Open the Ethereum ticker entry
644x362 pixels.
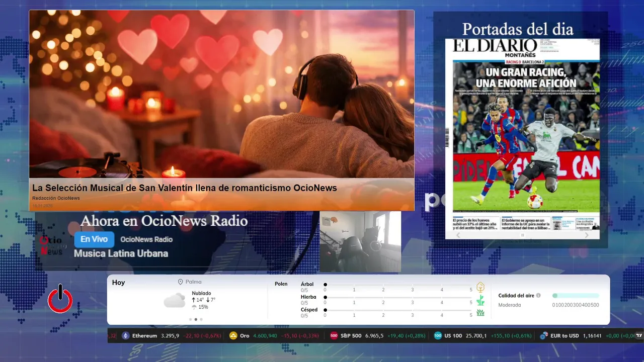(171, 336)
